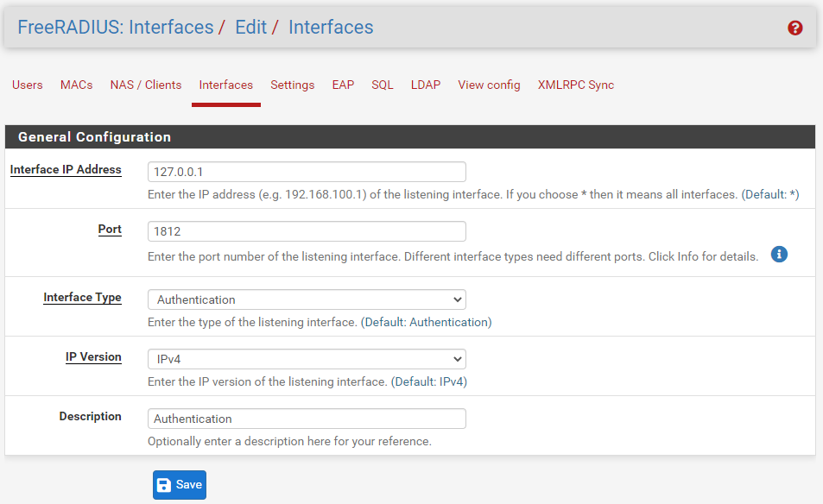Screen dimensions: 823x504
Task: Expand the Interface Type dropdown
Action: (307, 299)
